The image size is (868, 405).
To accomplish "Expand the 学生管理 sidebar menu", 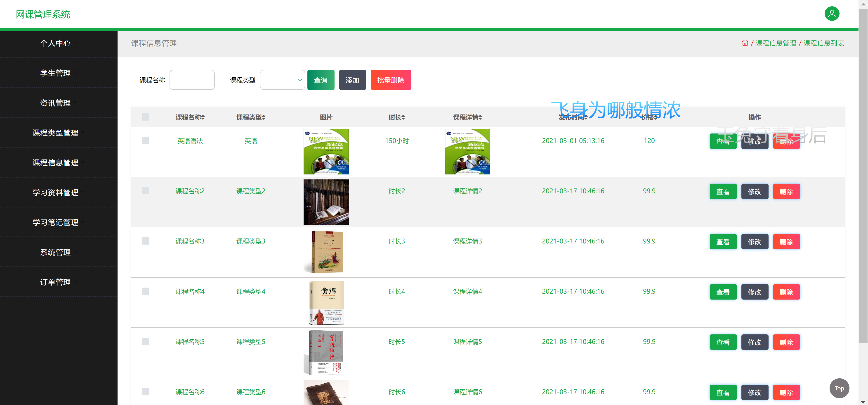I will (x=56, y=73).
